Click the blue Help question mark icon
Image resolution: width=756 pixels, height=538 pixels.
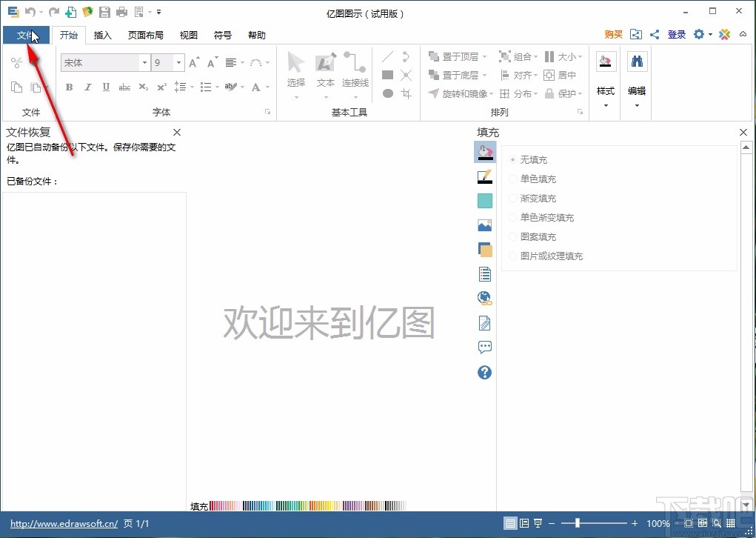pyautogui.click(x=484, y=372)
